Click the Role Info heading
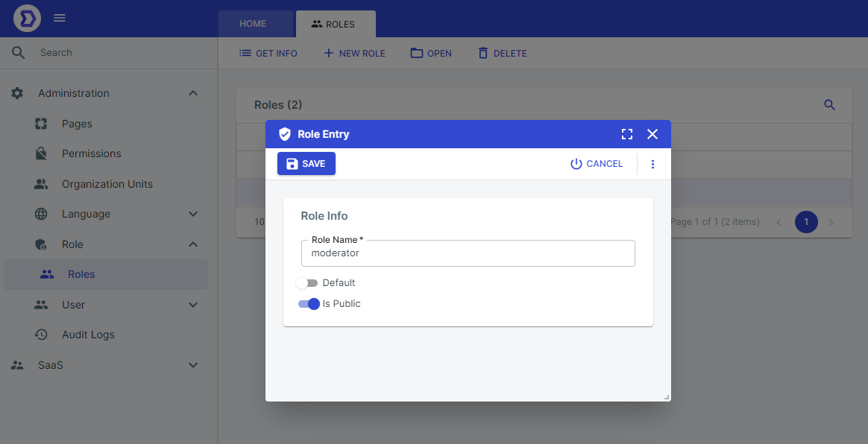 [324, 216]
